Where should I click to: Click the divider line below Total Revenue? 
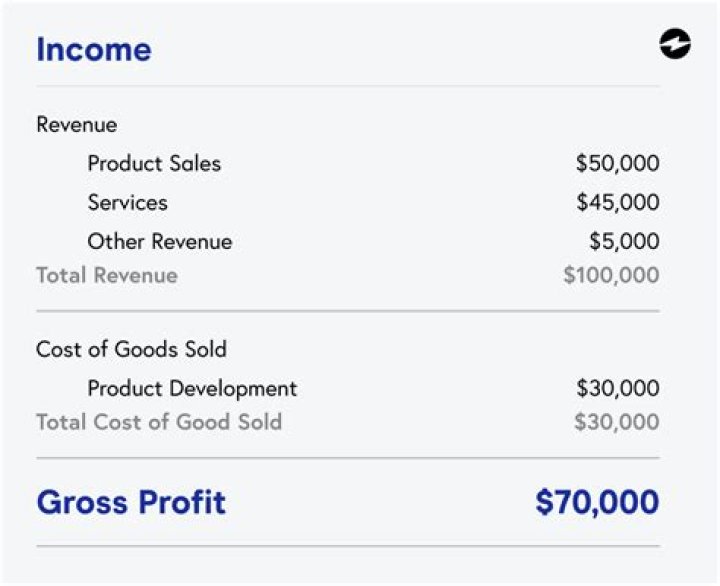point(348,311)
